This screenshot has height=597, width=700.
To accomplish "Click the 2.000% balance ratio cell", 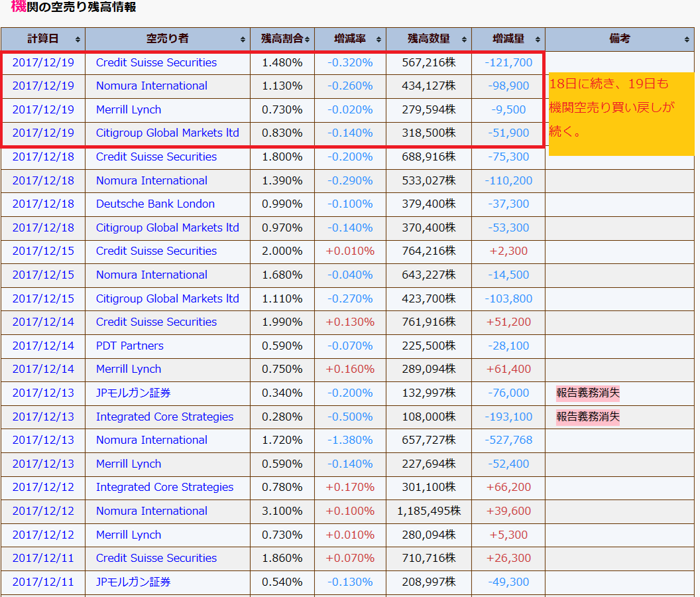I will coord(282,251).
